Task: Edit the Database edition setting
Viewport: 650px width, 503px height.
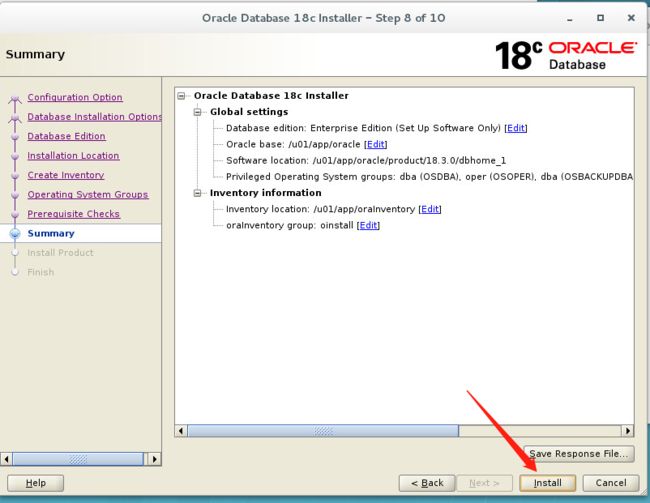Action: tap(516, 128)
